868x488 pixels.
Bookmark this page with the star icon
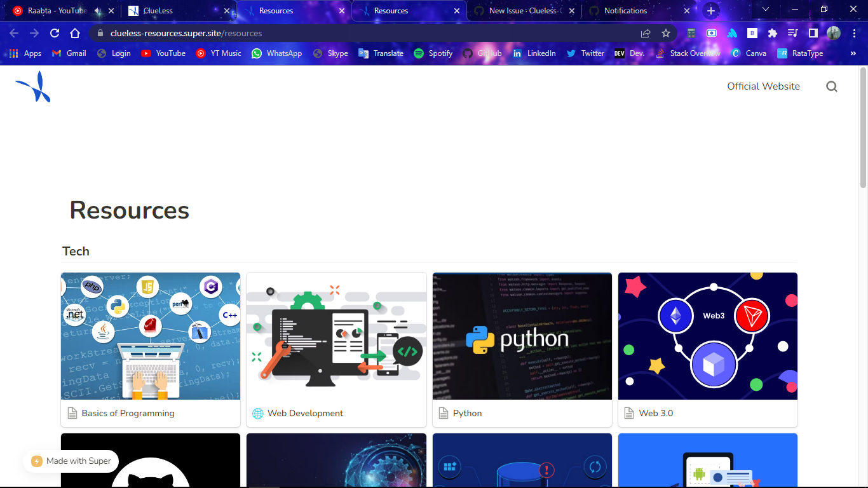point(665,33)
